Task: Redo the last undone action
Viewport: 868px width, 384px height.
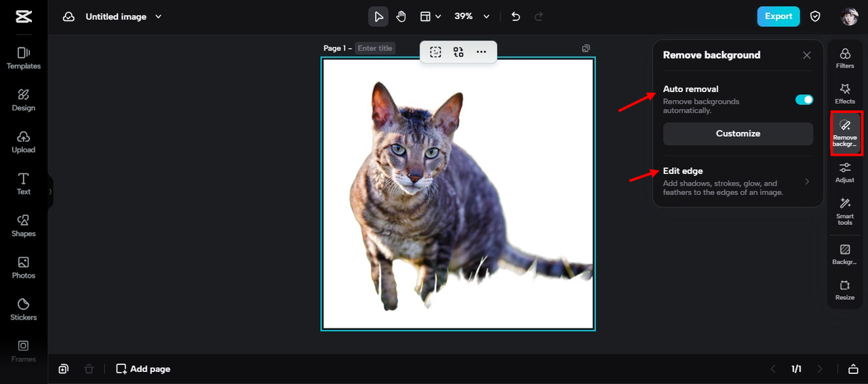Action: point(539,17)
